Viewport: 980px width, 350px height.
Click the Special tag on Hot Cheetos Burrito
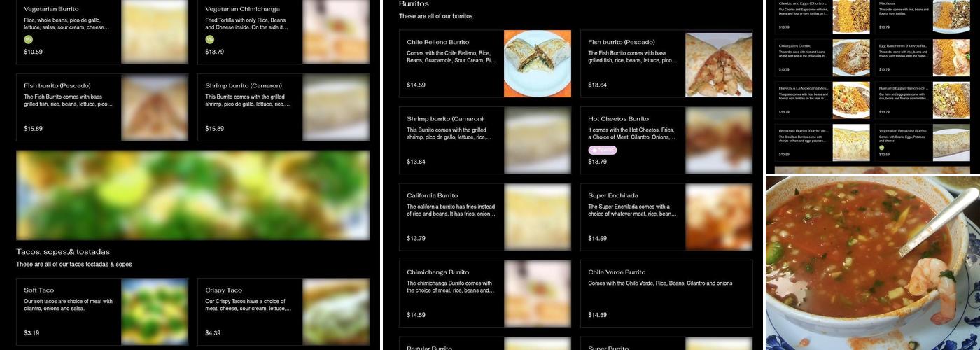point(603,150)
